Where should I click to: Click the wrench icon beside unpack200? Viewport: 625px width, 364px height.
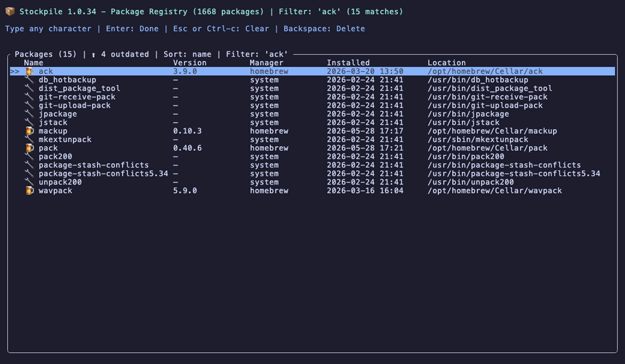(x=29, y=182)
